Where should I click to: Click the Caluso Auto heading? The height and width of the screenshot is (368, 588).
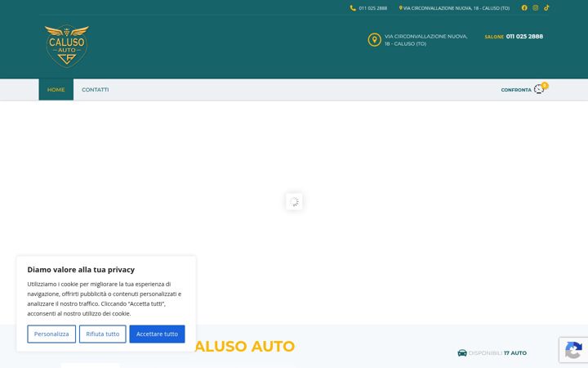(244, 346)
